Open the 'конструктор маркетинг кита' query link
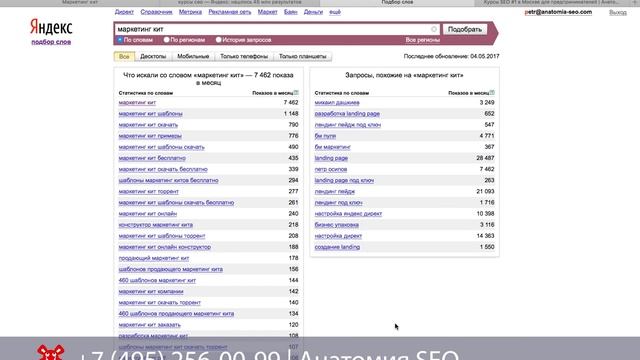 pos(156,225)
